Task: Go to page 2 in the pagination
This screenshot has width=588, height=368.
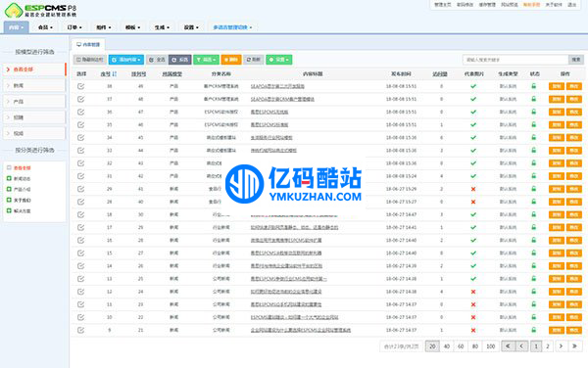Action: tap(548, 346)
